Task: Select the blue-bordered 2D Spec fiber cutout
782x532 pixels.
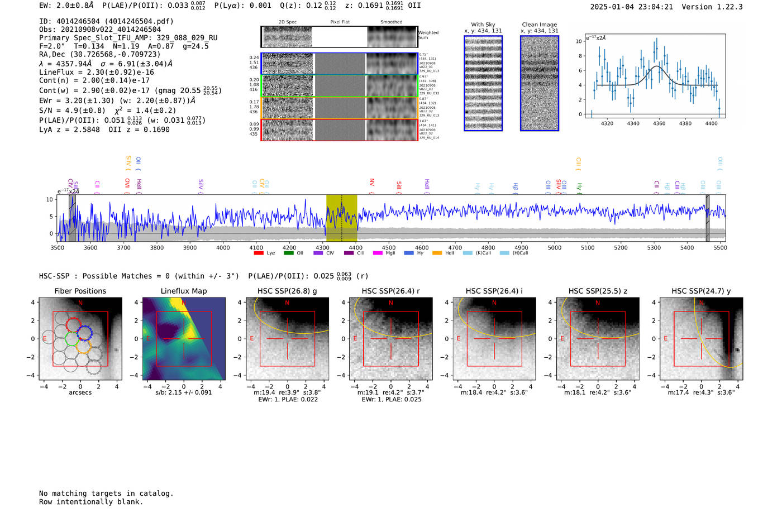Action: pyautogui.click(x=288, y=64)
